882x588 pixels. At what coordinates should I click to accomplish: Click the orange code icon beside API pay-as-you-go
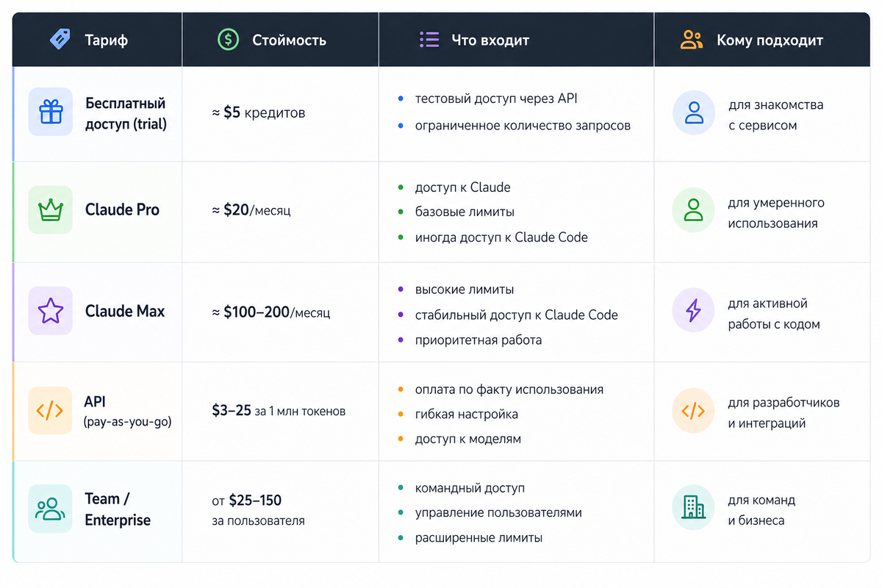pos(50,411)
